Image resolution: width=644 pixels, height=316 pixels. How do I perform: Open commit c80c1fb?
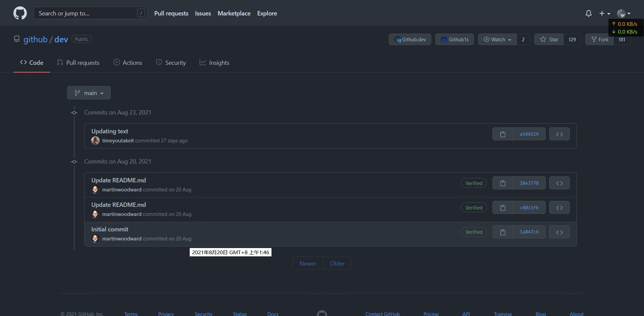(x=529, y=208)
